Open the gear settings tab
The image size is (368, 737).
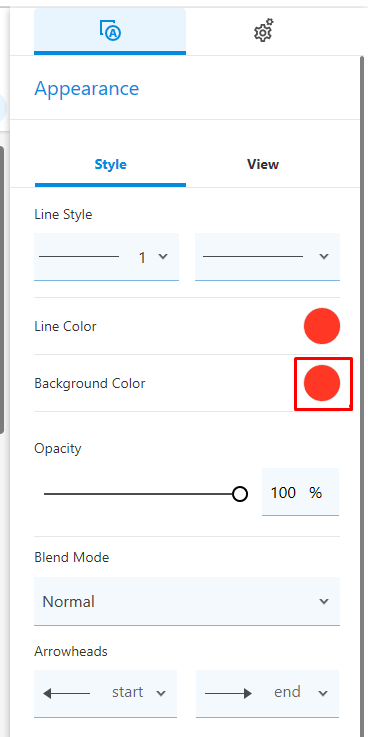[263, 31]
